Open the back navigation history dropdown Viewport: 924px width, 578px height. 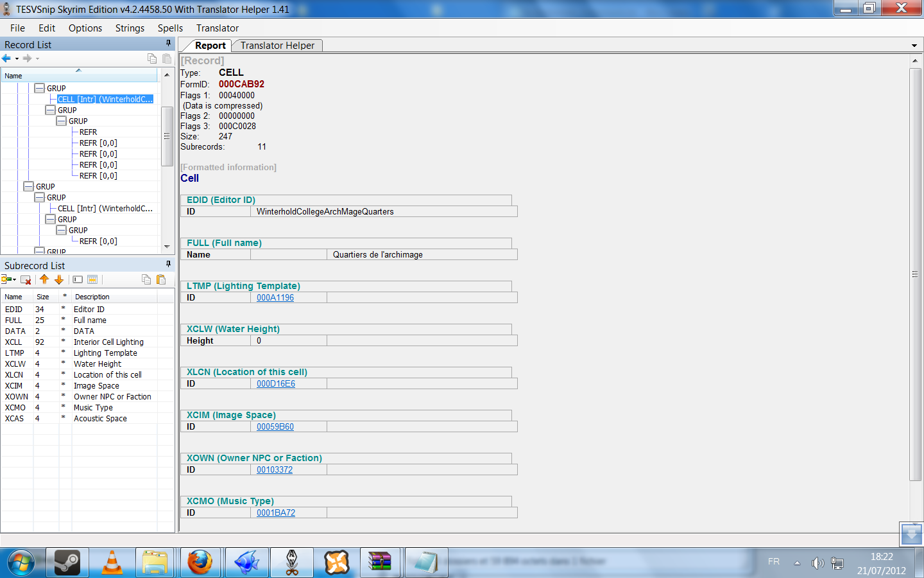tap(17, 59)
